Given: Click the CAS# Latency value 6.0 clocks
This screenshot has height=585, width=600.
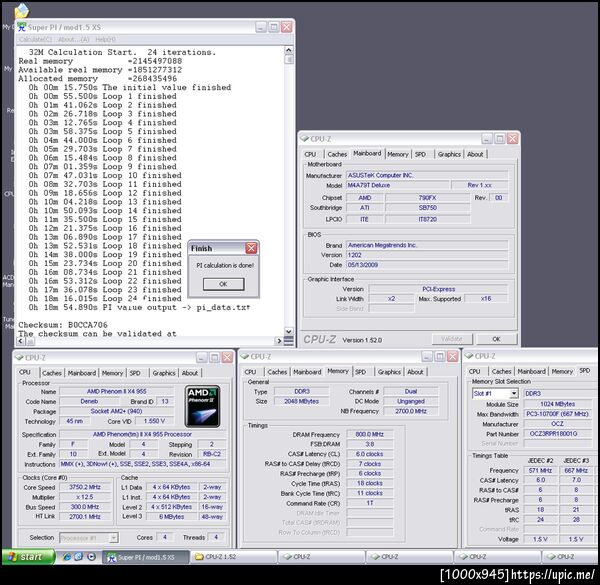Looking at the screenshot, I should tap(370, 454).
